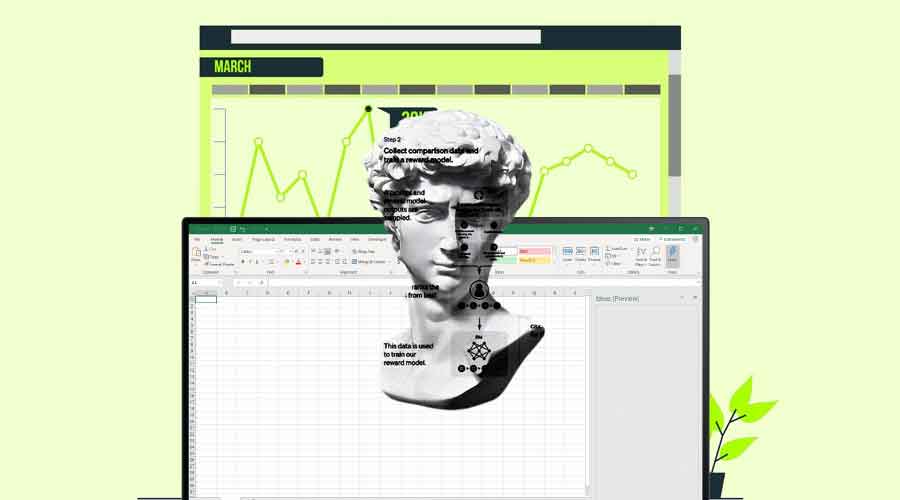Switch to the Home ribbon tab
900x500 pixels.
(216, 240)
